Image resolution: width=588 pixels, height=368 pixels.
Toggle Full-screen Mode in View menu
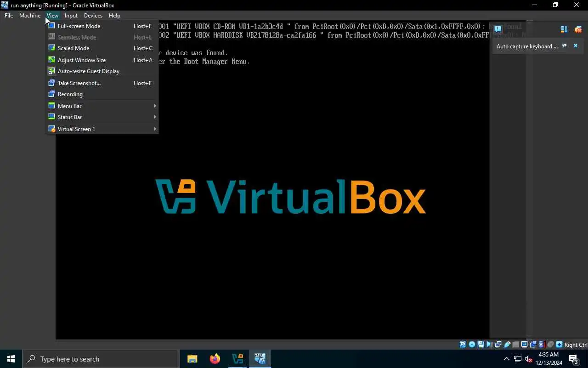click(x=102, y=26)
